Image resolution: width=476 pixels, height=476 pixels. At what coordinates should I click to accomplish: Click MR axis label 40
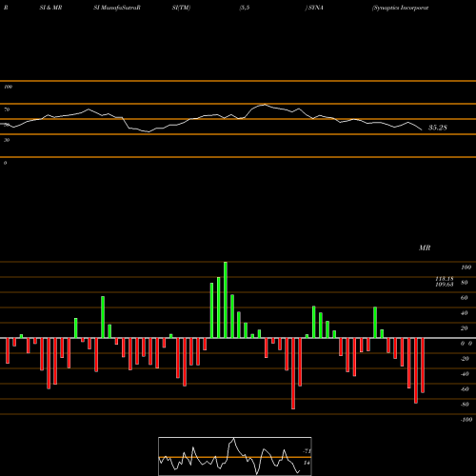click(x=465, y=313)
